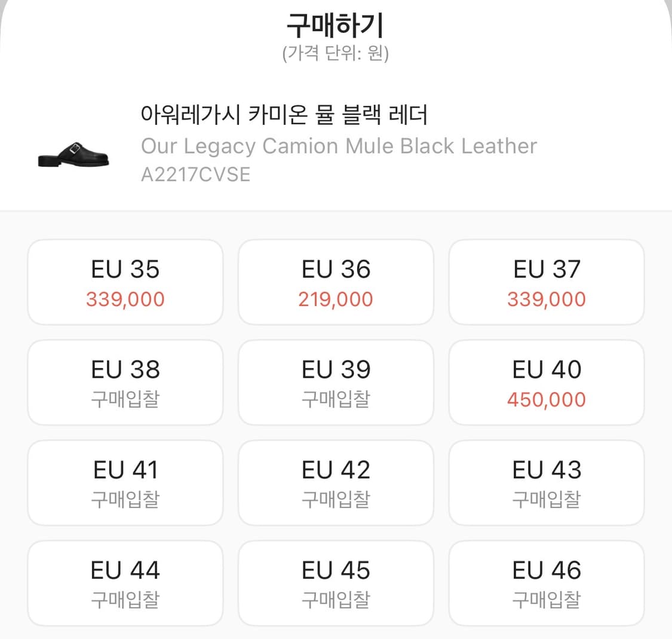Select the cheapest available size option
Screen dimensions: 672x639
tap(336, 282)
